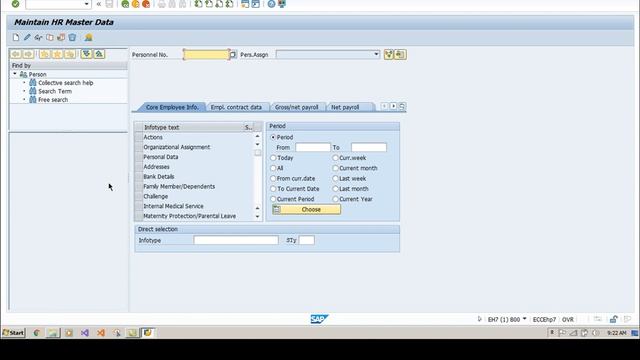Select Collective search help in tree
Image resolution: width=640 pixels, height=360 pixels.
[66, 83]
